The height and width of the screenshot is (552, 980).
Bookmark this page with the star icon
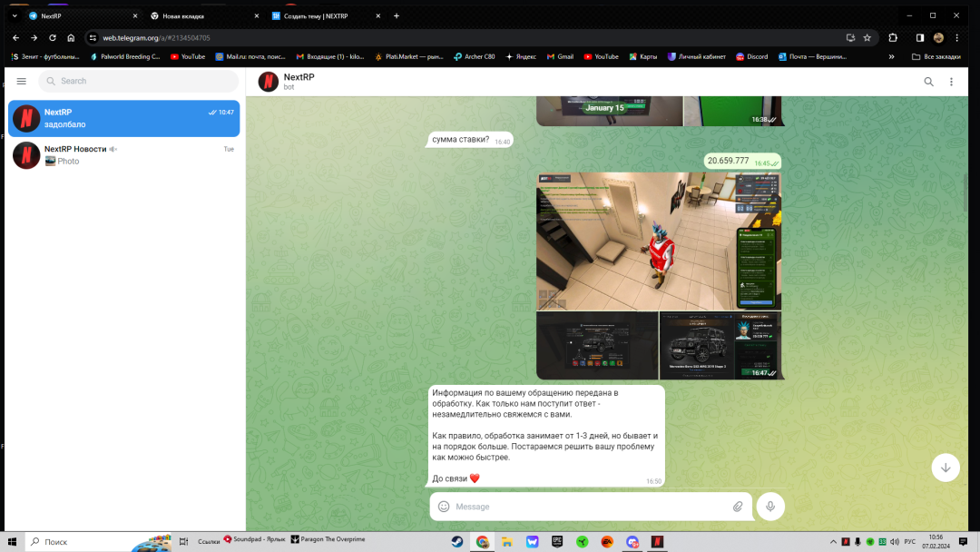pyautogui.click(x=867, y=38)
